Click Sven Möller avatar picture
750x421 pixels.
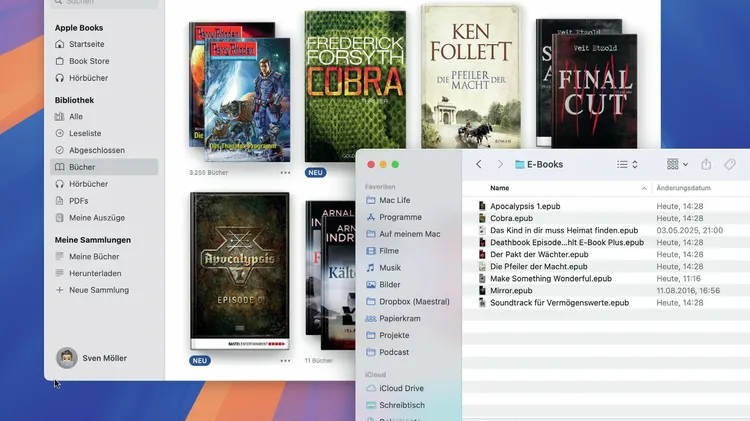tap(66, 358)
